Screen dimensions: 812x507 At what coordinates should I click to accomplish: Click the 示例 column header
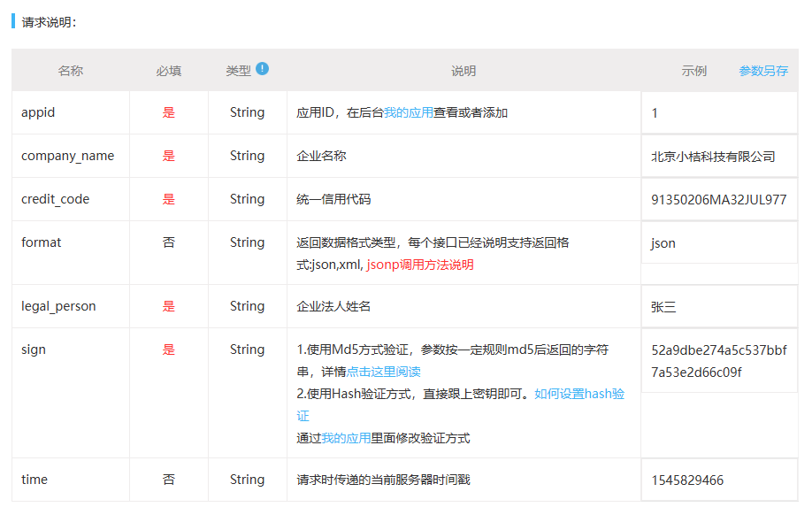coord(694,71)
